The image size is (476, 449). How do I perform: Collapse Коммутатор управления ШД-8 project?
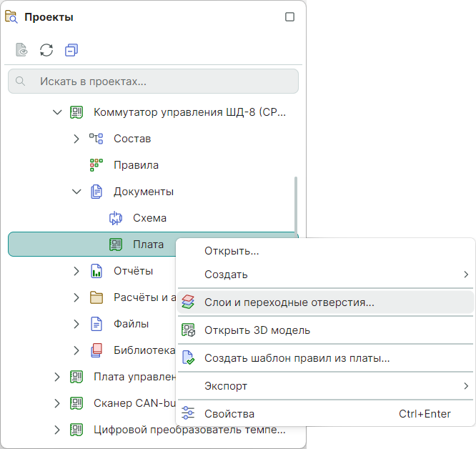click(x=57, y=112)
